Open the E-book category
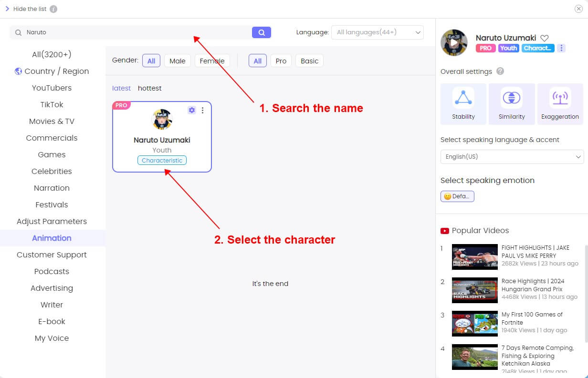 point(52,321)
